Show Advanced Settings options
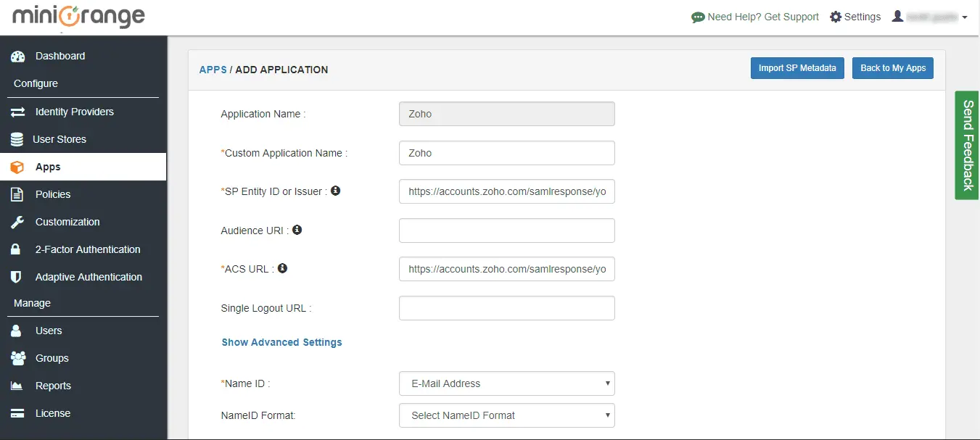This screenshot has width=980, height=440. pyautogui.click(x=281, y=342)
